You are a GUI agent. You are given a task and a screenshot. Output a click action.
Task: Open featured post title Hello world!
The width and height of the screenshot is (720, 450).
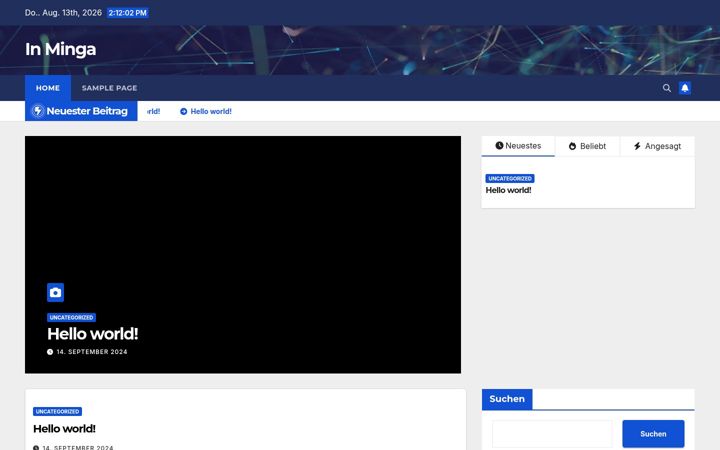[x=93, y=334]
